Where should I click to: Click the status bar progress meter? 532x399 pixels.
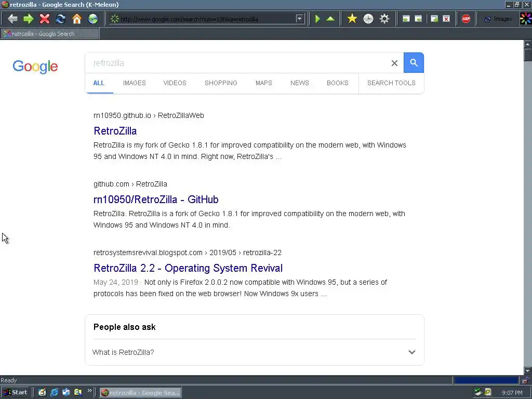[x=486, y=380]
